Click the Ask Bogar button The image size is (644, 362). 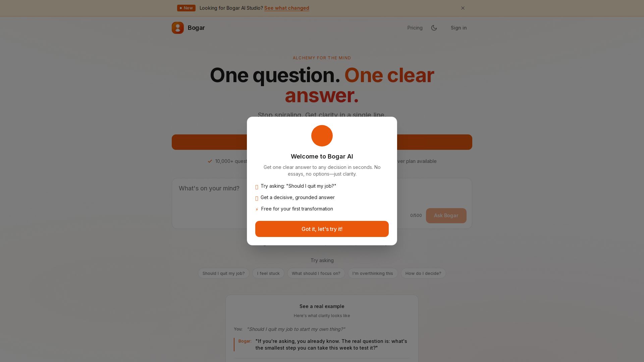[446, 216]
